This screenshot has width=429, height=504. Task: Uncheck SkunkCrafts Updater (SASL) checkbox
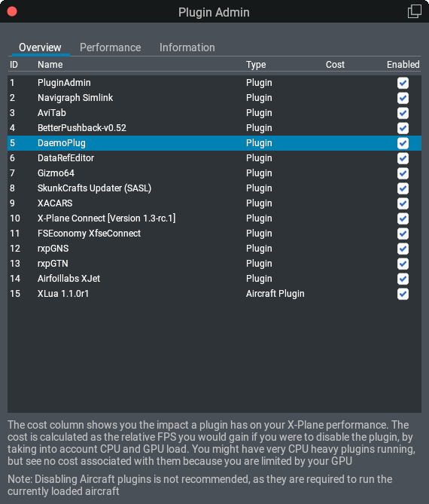point(403,188)
